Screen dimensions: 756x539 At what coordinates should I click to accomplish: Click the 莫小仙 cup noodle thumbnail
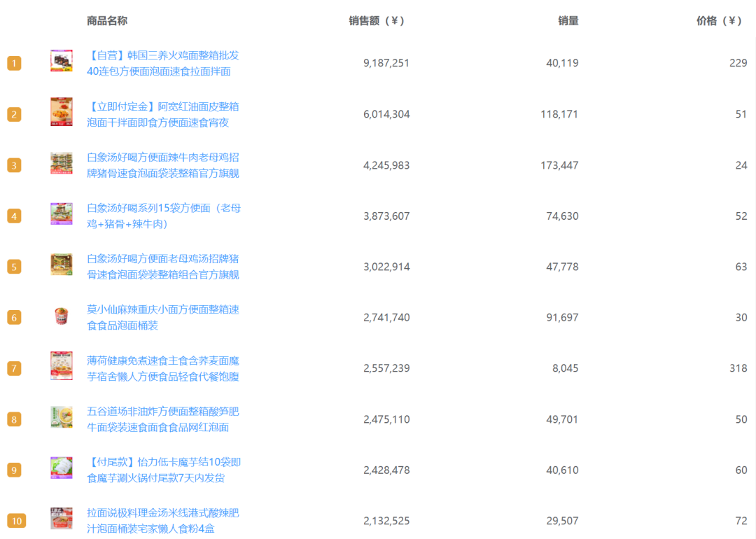(62, 316)
